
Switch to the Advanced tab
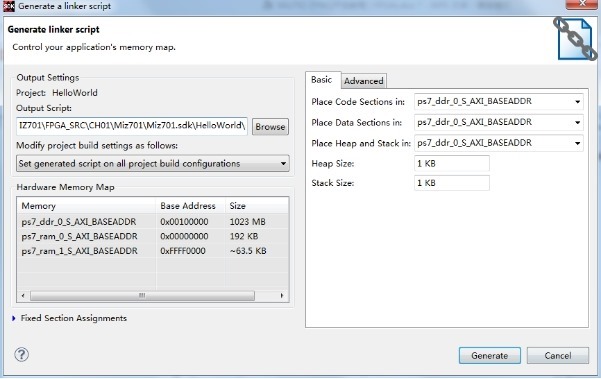click(x=363, y=81)
